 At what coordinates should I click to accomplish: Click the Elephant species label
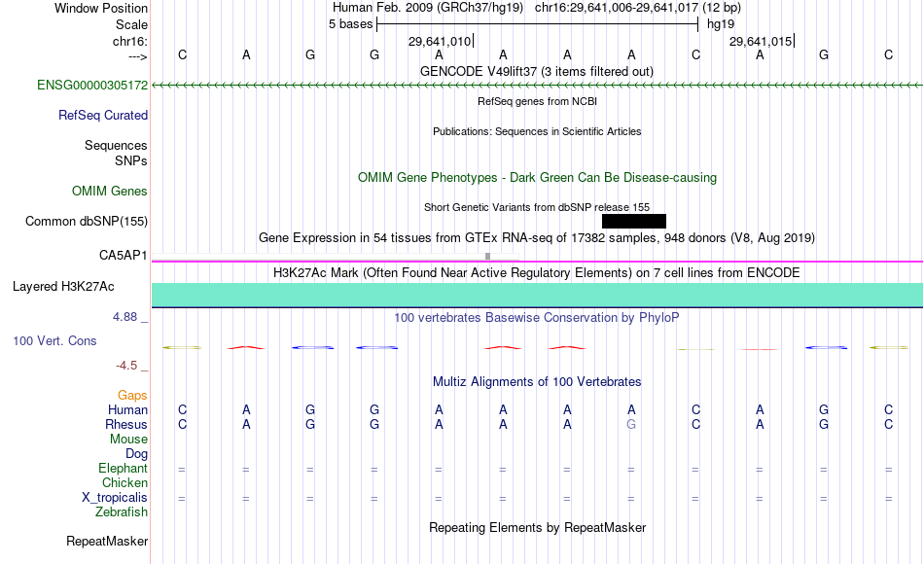click(x=124, y=468)
